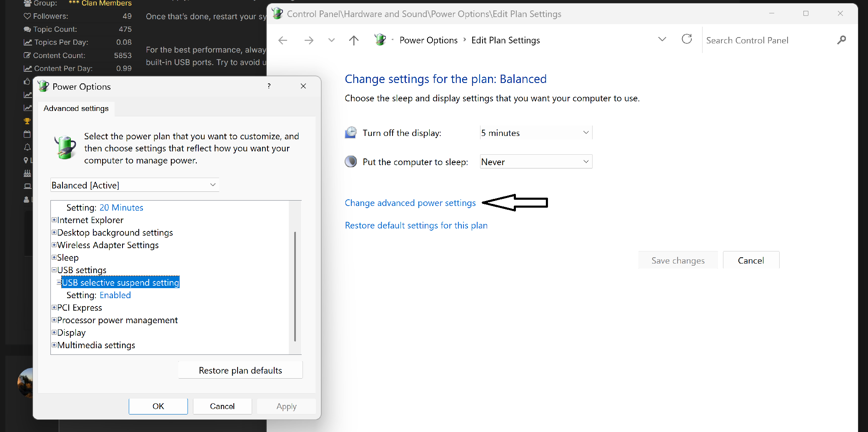
Task: Click the search magnifier icon
Action: [x=841, y=40]
